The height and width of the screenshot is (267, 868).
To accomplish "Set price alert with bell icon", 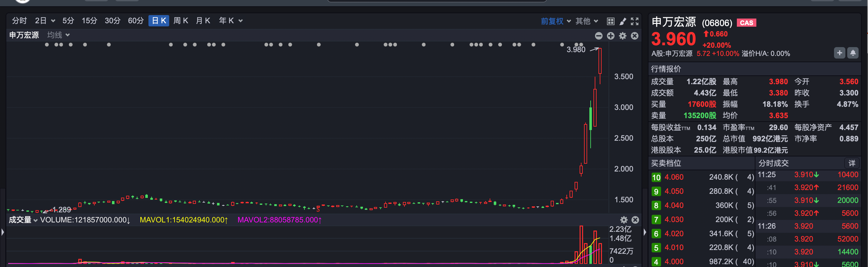I will [x=853, y=53].
